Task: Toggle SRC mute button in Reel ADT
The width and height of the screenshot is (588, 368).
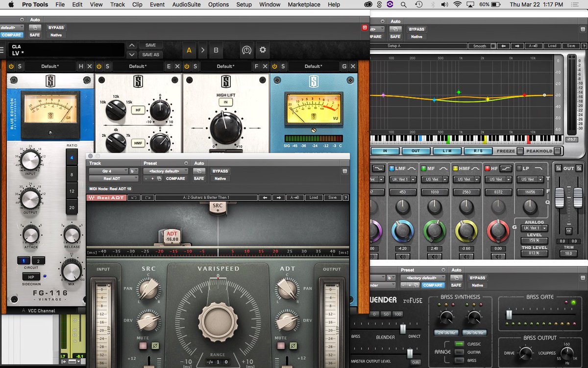Action: (144, 346)
